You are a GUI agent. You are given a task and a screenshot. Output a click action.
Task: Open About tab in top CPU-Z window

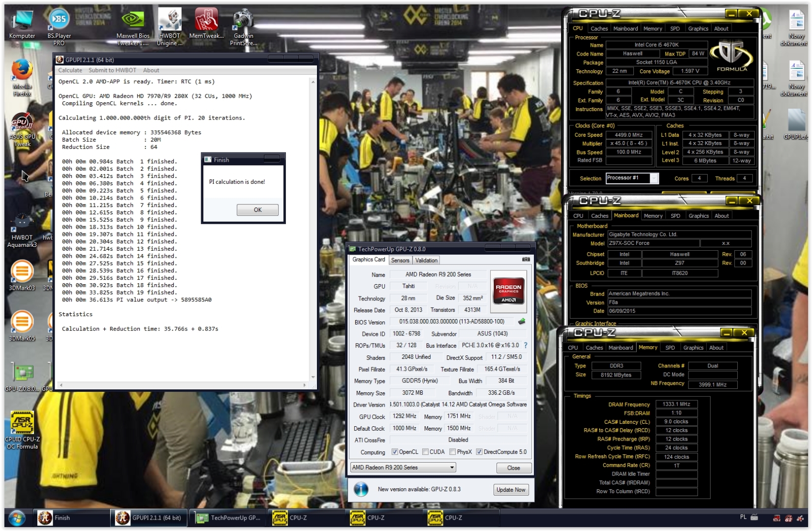point(721,29)
